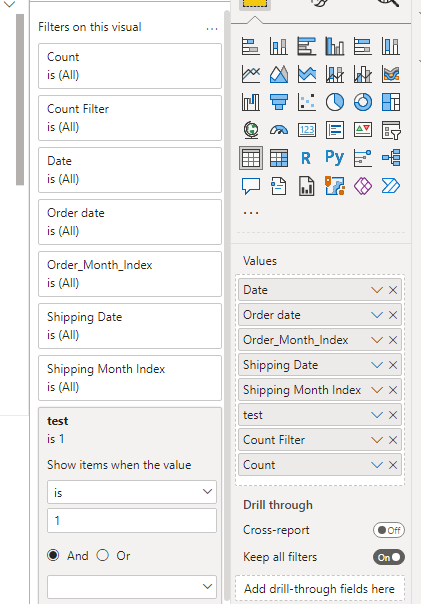421x604 pixels.
Task: Click Add drill-through fields here well
Action: coord(320,589)
